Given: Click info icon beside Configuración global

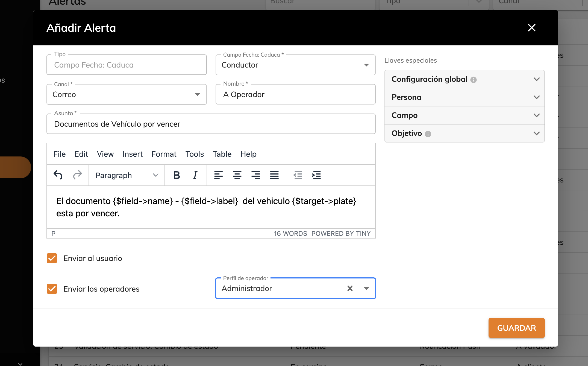Looking at the screenshot, I should coord(474,80).
